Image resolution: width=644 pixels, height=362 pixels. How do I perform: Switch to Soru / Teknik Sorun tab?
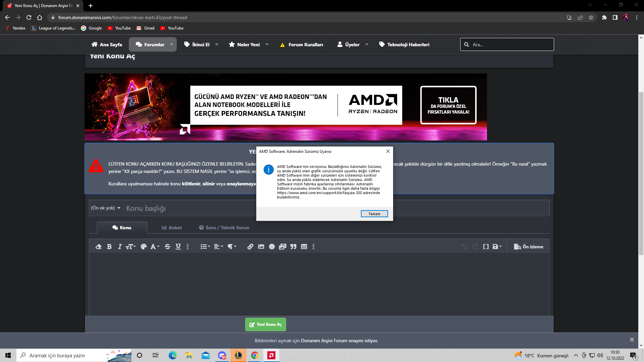224,228
